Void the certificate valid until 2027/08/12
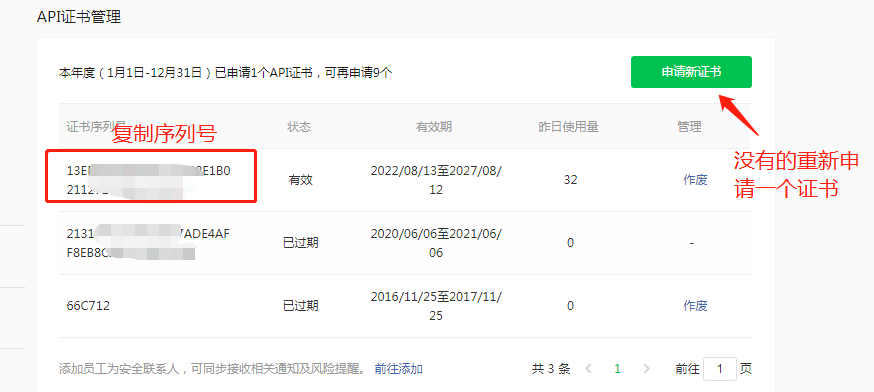The height and width of the screenshot is (392, 874). pos(695,180)
